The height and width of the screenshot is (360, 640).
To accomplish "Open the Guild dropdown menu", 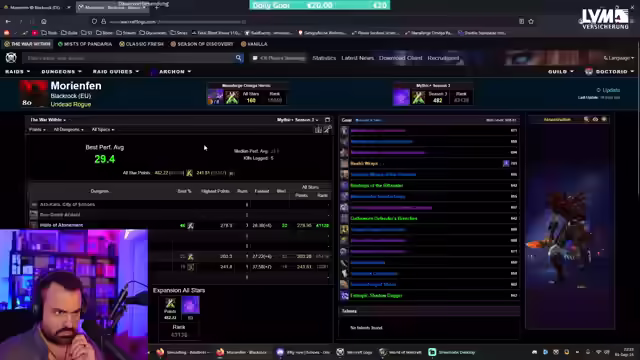I will tap(560, 71).
